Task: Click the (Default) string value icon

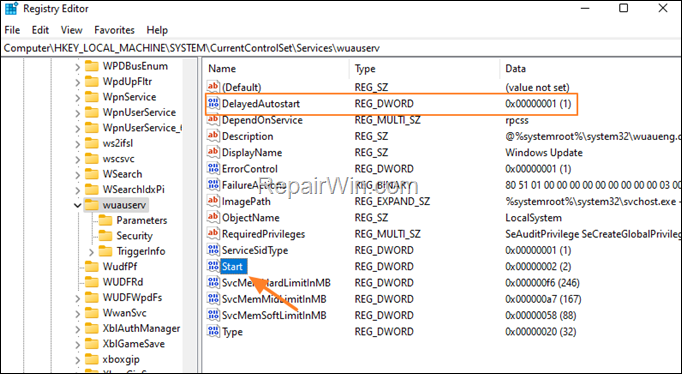Action: pyautogui.click(x=213, y=87)
